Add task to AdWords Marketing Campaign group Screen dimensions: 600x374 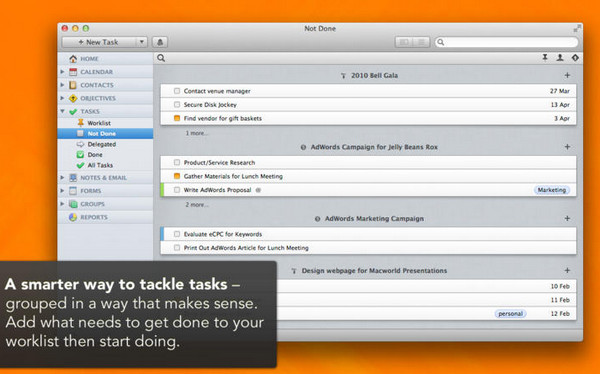point(567,218)
